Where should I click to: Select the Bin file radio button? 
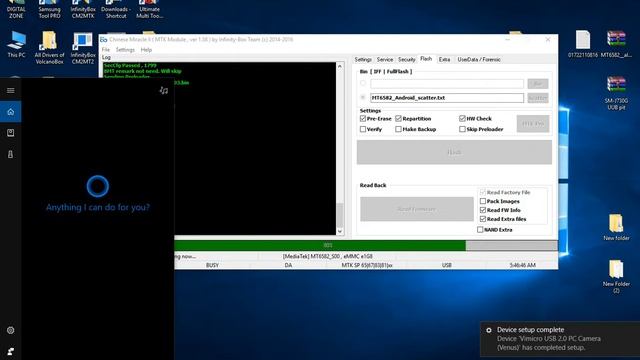(x=363, y=83)
